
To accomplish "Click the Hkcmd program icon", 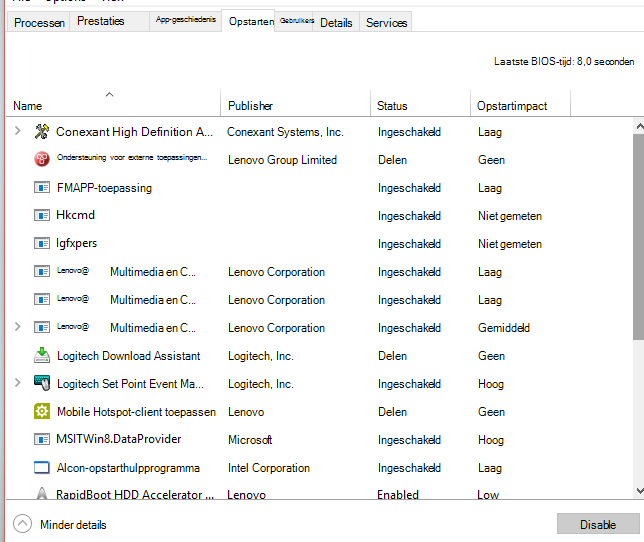I will tap(41, 215).
